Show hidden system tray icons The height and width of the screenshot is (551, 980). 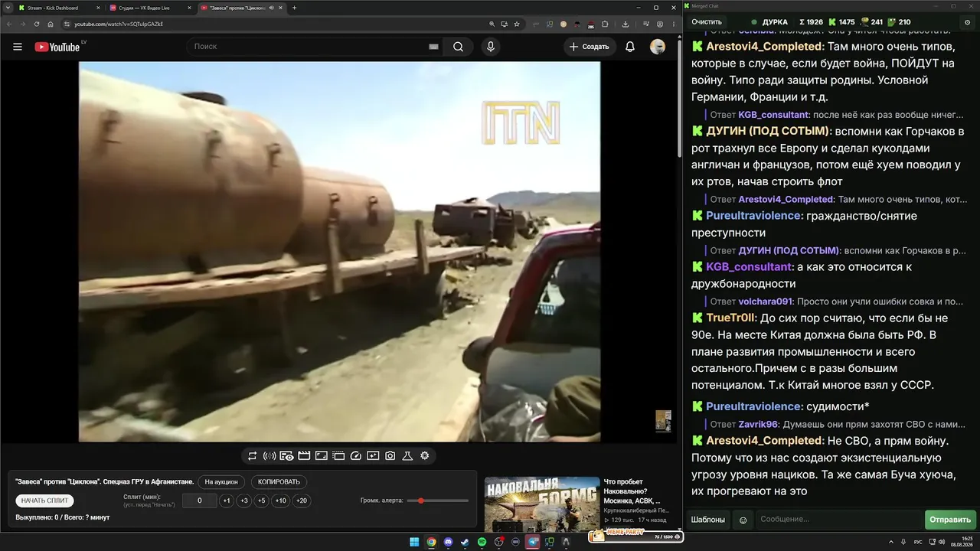pos(891,542)
